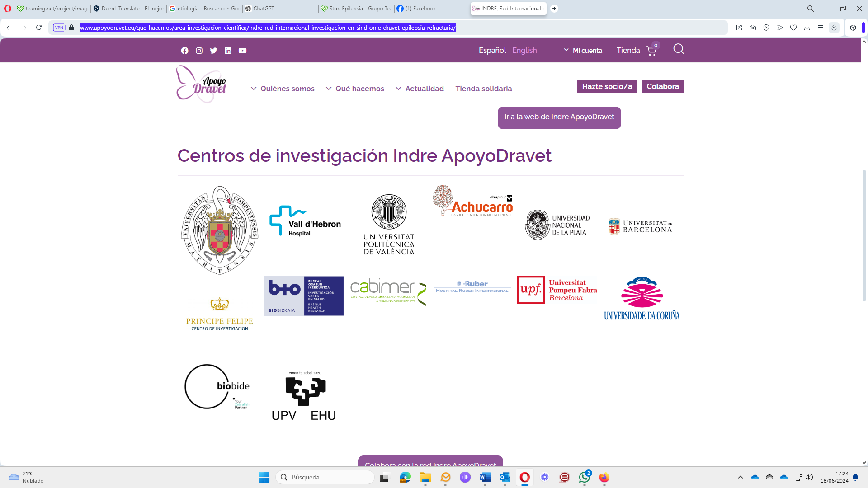868x488 pixels.
Task: Click the site search magnifier icon
Action: click(x=678, y=49)
